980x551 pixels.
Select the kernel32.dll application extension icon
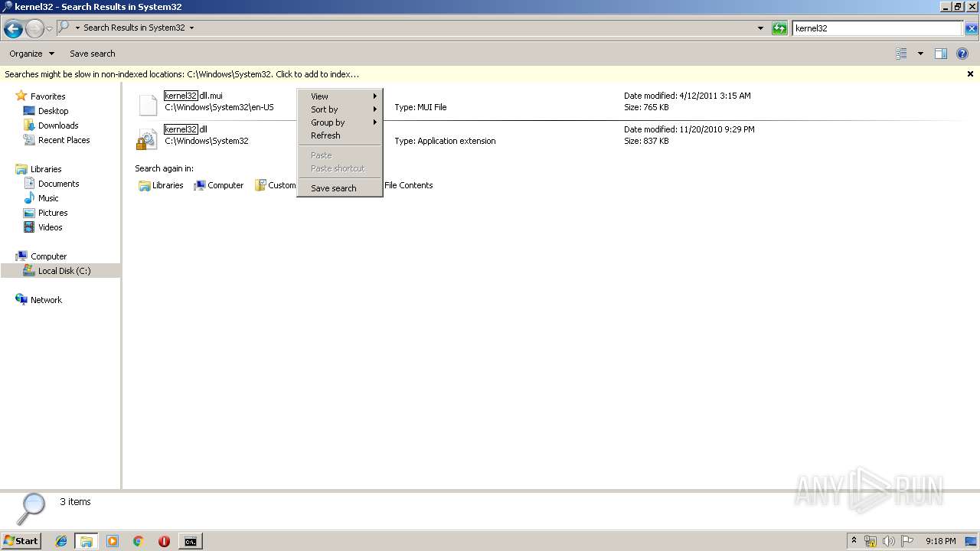147,139
